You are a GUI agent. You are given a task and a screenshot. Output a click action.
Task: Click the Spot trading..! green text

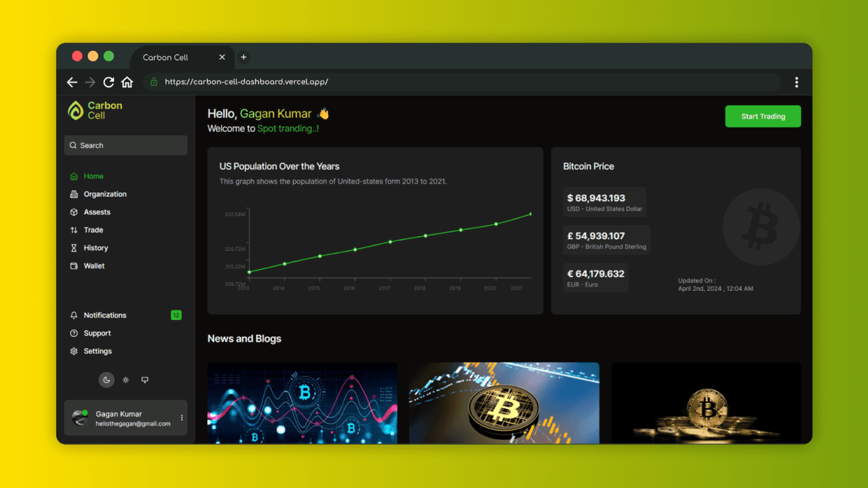(288, 129)
